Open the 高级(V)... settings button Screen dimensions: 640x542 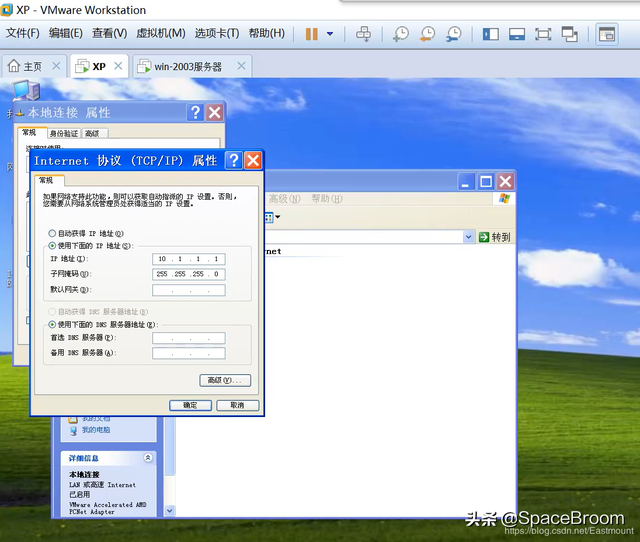pos(225,380)
